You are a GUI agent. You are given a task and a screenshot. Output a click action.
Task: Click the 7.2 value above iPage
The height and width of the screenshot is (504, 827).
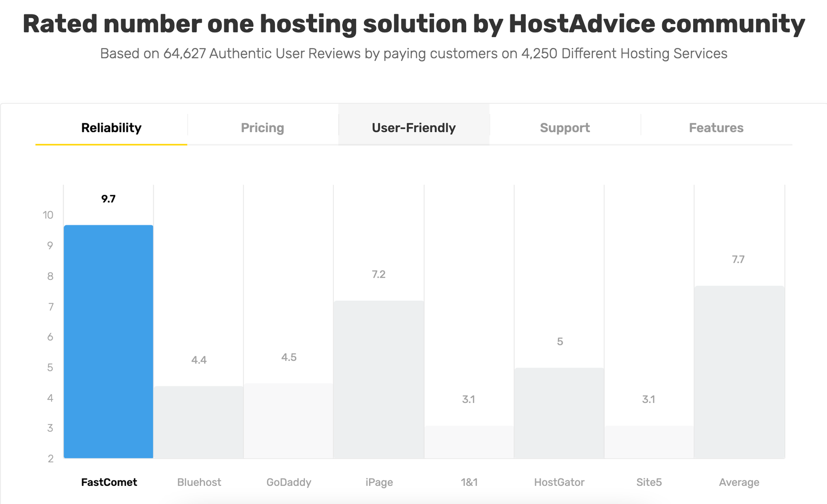click(x=378, y=274)
